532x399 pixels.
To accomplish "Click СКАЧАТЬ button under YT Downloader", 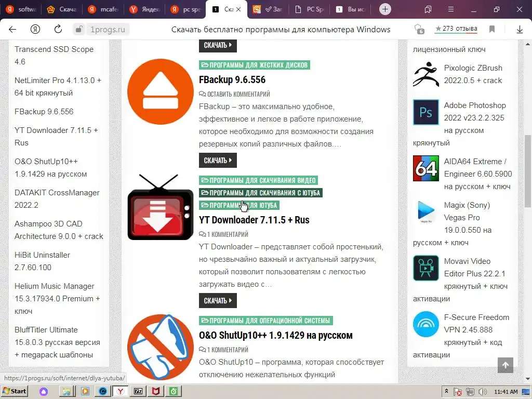I will [x=218, y=301].
